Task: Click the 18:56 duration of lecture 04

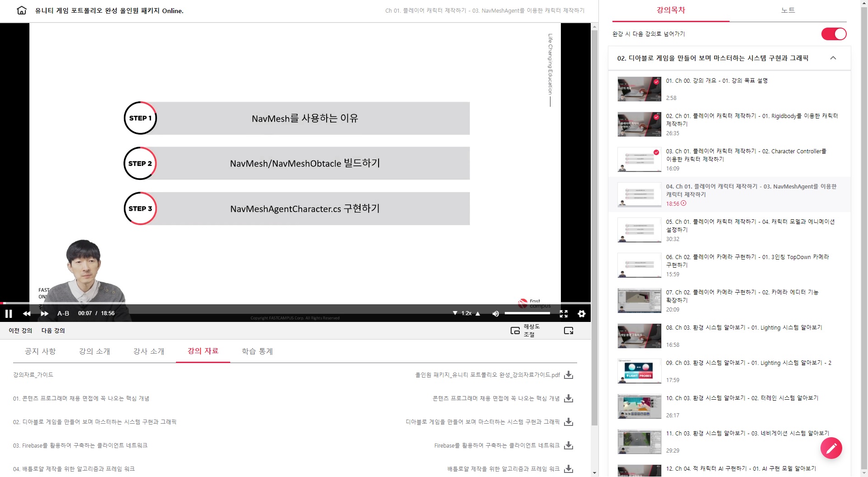Action: 673,204
